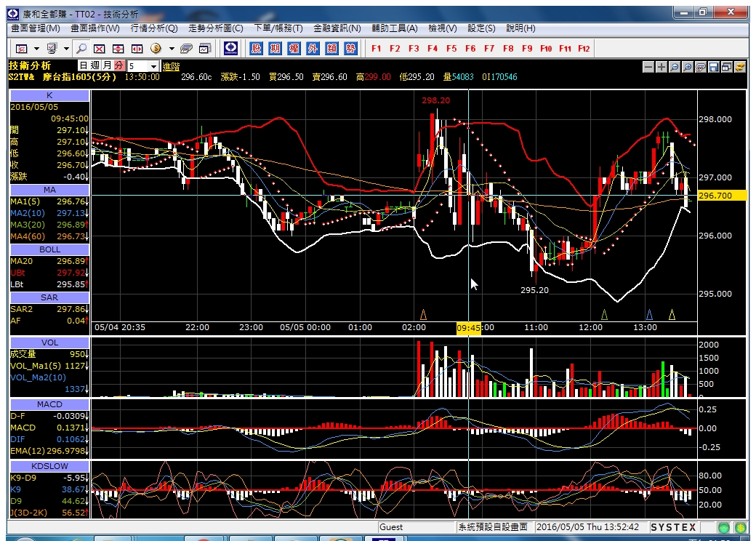
Task: Zoom in the chart with magnifier plus
Action: click(688, 67)
